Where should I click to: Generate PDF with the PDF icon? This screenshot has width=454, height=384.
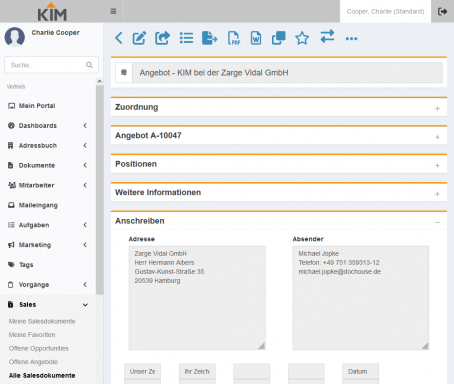click(234, 38)
